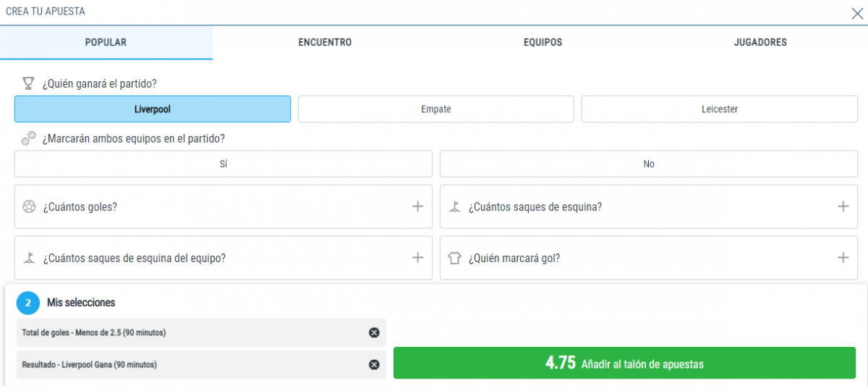868x391 pixels.
Task: Close the 'Crea tu apuesta' panel
Action: pos(857,12)
